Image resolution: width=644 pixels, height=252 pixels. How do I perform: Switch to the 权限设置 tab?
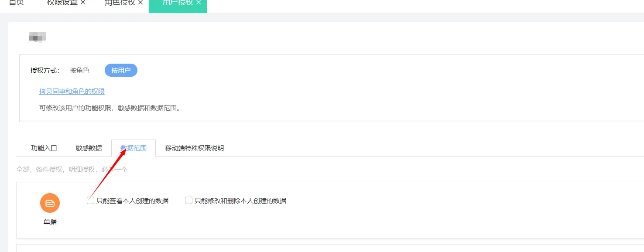point(62,3)
